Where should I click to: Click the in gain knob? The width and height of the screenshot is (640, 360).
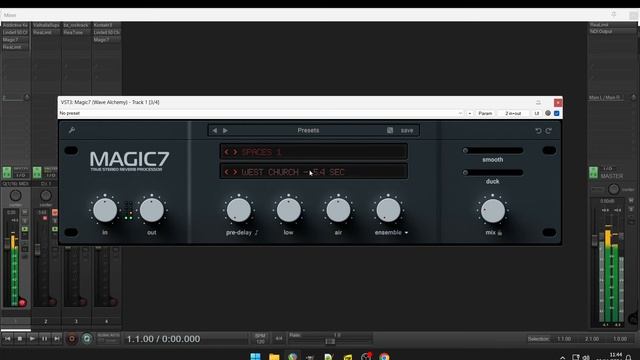[105, 211]
